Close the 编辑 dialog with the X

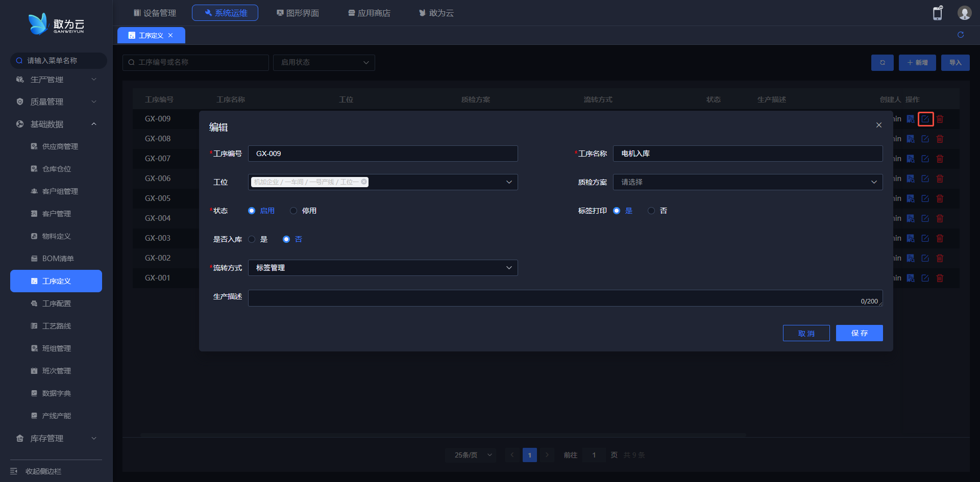coord(878,125)
